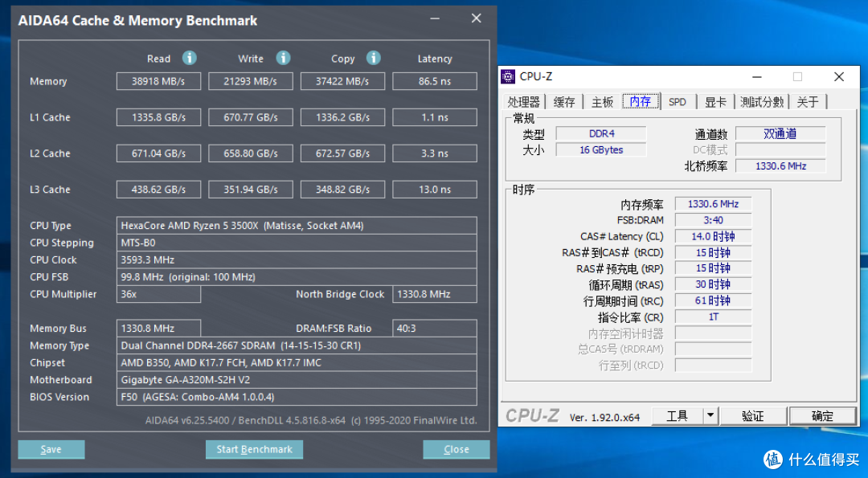This screenshot has height=478, width=868.
Task: Click the FSB:DRAM value 3:40 in CPU-Z
Action: point(714,219)
